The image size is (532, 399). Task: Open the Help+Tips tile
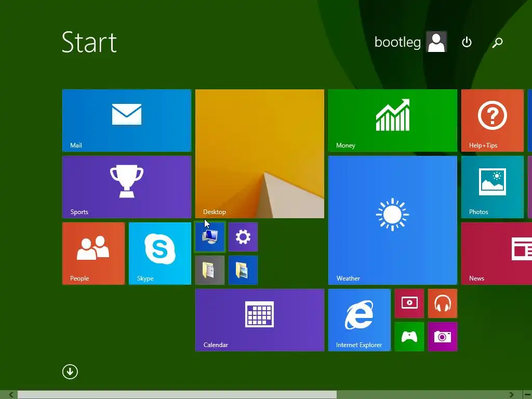[493, 121]
